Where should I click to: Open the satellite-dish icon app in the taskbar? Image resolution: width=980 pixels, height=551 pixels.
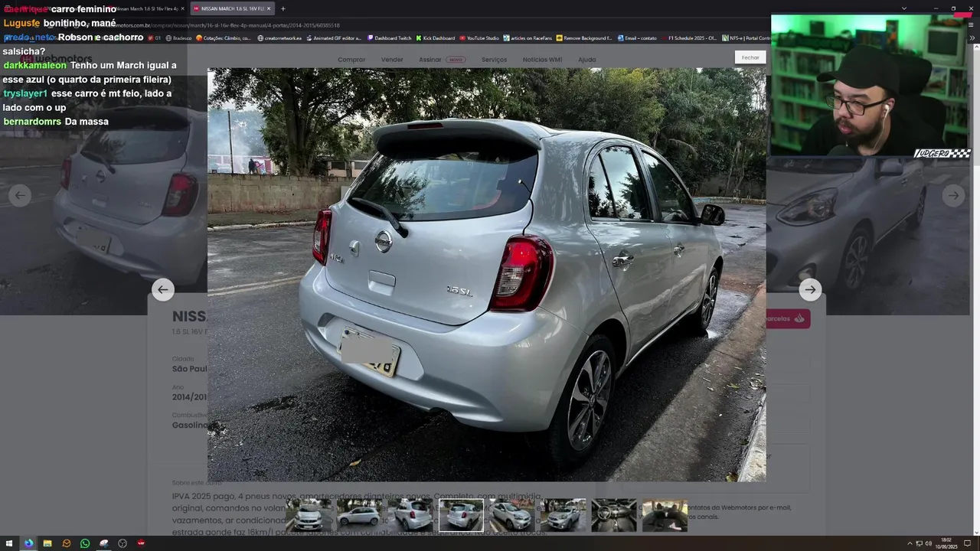pos(104,543)
